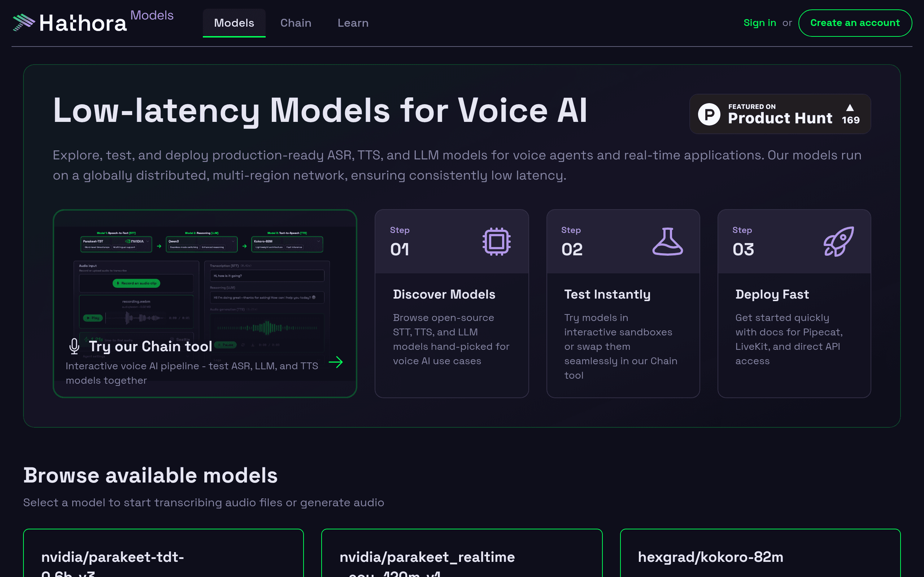Click Create an account button
The width and height of the screenshot is (924, 577).
click(855, 23)
